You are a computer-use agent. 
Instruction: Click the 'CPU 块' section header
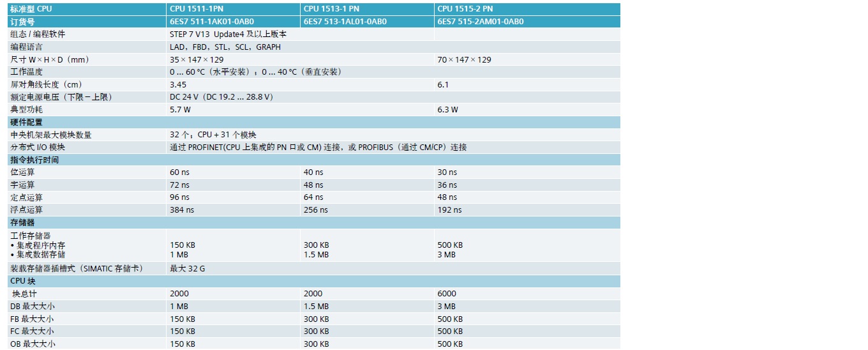[23, 281]
